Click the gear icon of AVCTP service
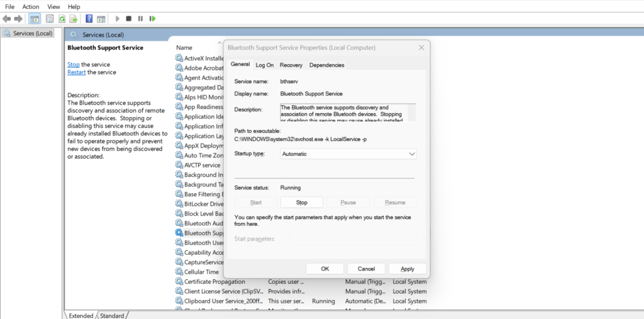The width and height of the screenshot is (644, 319). [x=179, y=165]
